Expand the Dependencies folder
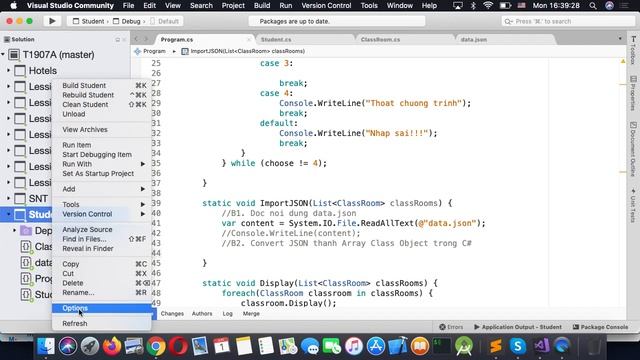The image size is (640, 360). coord(14,231)
